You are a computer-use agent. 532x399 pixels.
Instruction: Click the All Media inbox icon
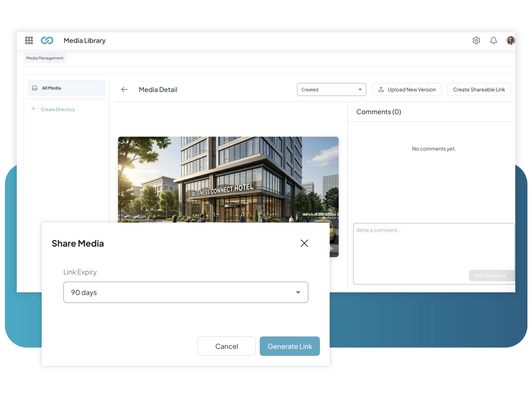click(35, 88)
